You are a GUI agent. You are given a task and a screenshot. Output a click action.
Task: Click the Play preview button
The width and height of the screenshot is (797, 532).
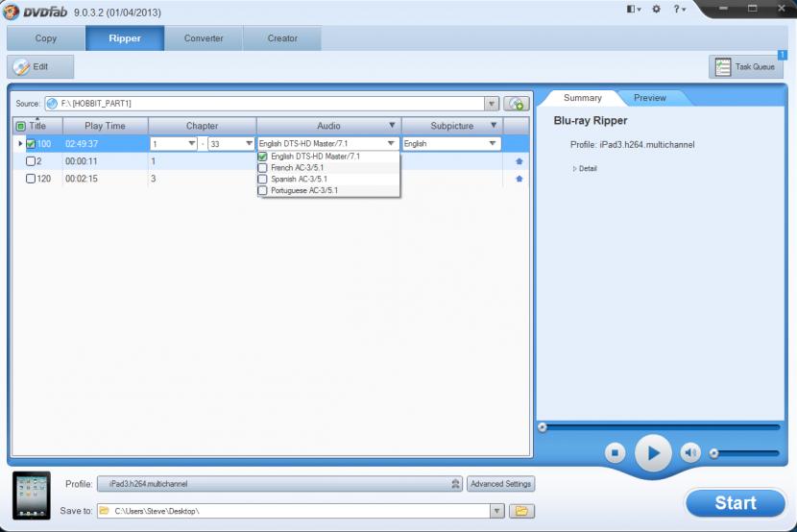tap(653, 452)
